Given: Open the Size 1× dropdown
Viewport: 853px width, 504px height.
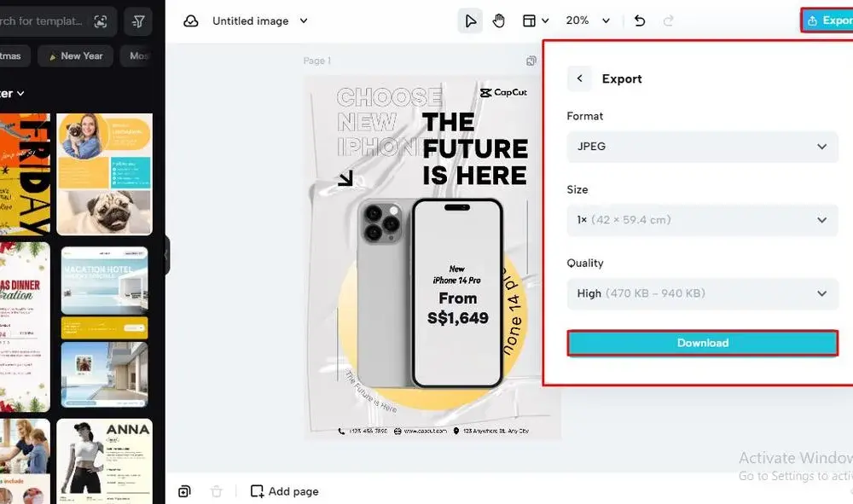Looking at the screenshot, I should coord(702,220).
